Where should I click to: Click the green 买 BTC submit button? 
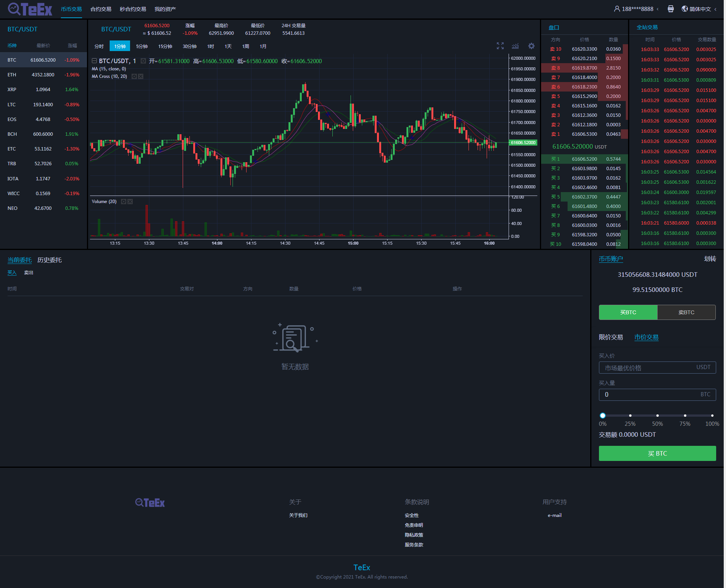[x=657, y=453]
